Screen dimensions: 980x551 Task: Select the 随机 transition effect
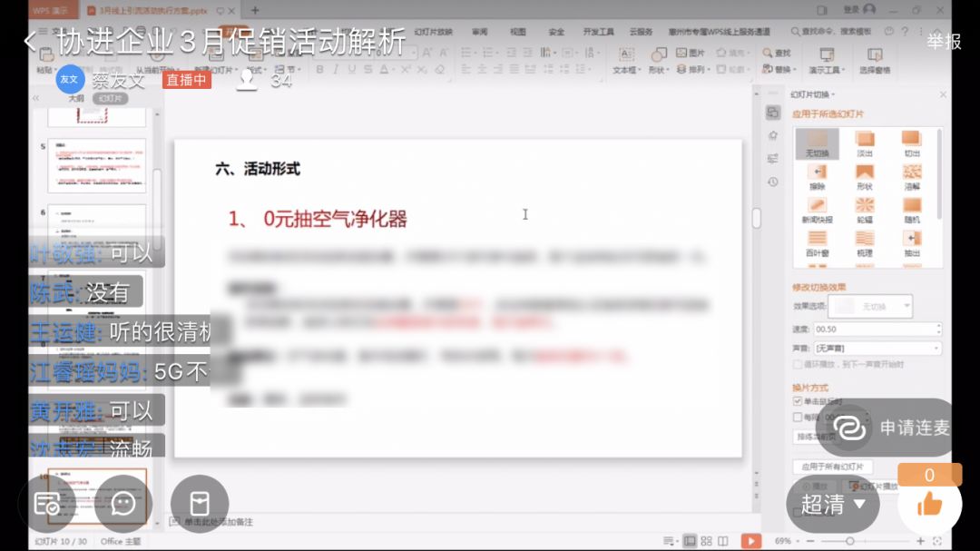(911, 211)
